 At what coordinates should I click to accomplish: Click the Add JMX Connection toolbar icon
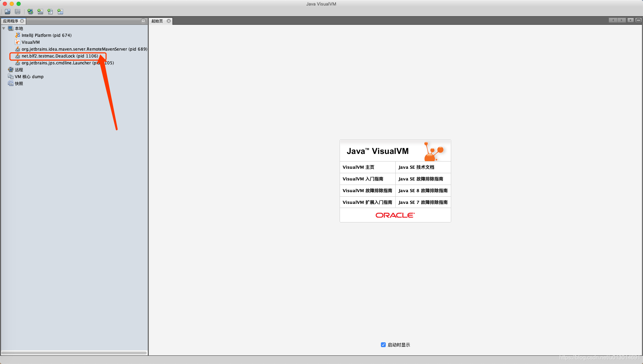tap(40, 12)
